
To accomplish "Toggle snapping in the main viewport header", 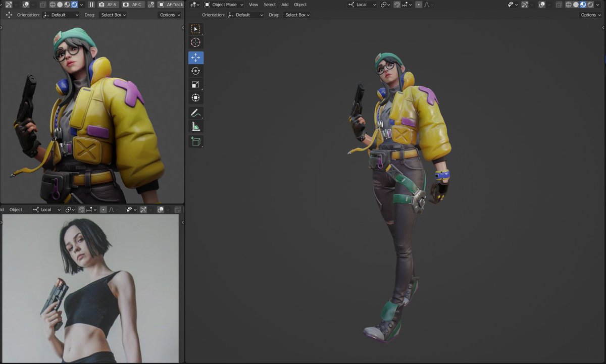I will point(396,5).
